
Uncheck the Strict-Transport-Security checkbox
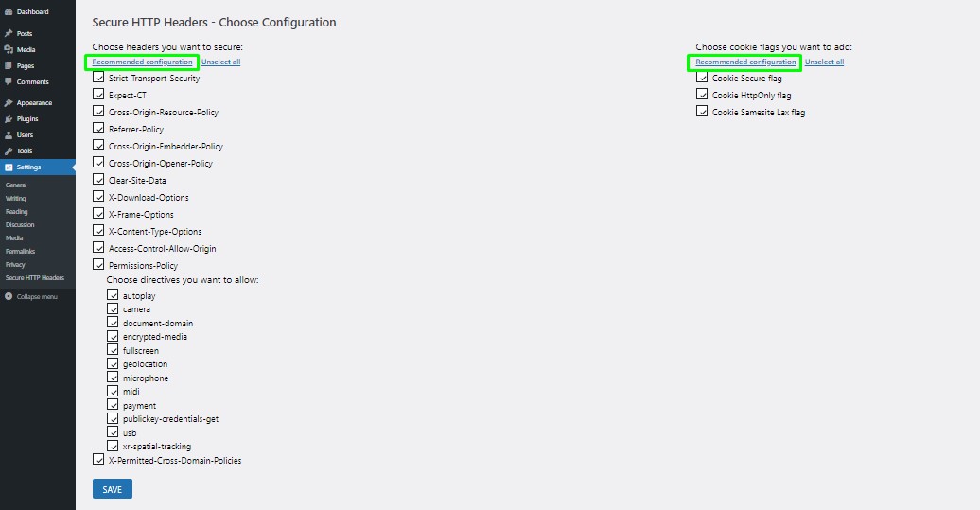[x=98, y=78]
